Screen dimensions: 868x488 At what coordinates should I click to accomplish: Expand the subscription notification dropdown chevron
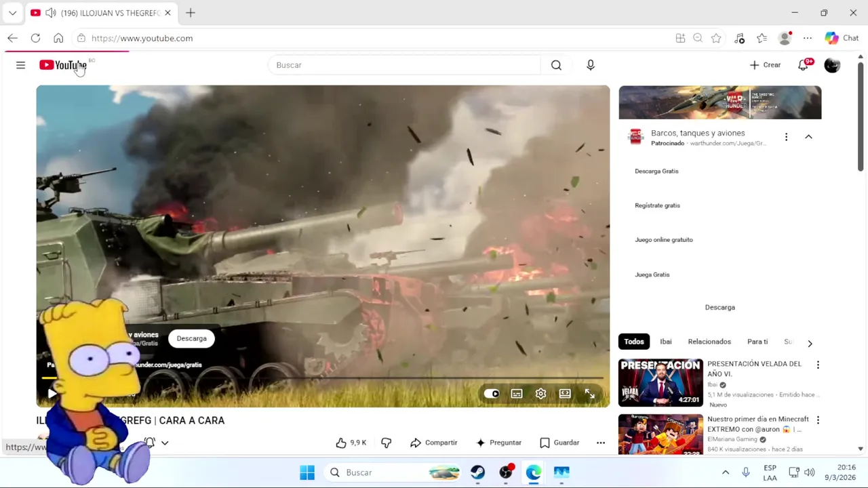pyautogui.click(x=165, y=443)
